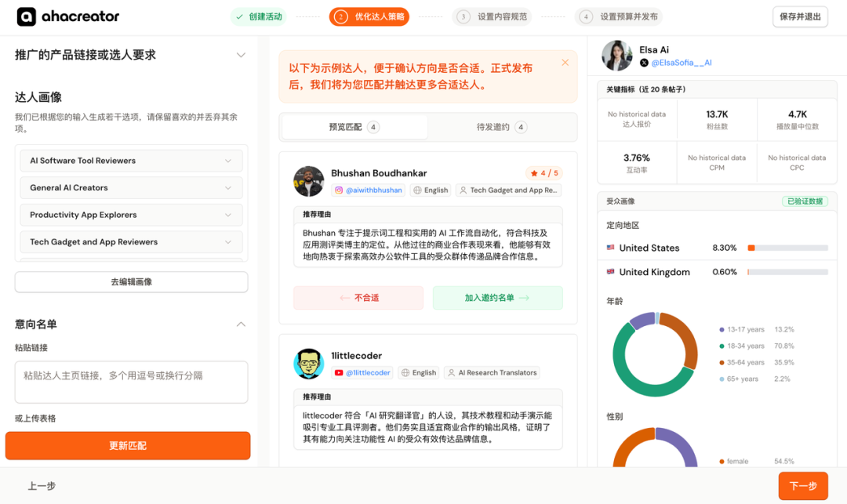The width and height of the screenshot is (847, 504).
Task: Go to 创建活动 step
Action: (x=259, y=16)
